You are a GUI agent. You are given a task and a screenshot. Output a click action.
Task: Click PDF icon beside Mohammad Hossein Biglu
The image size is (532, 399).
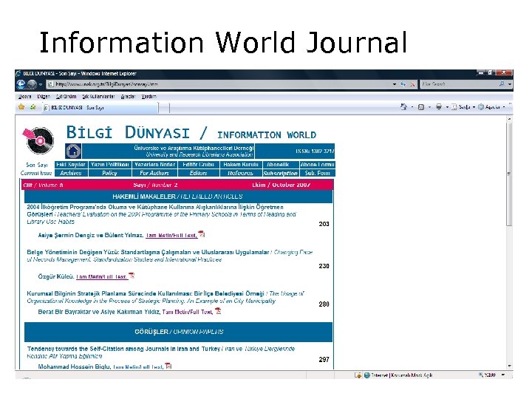[168, 366]
